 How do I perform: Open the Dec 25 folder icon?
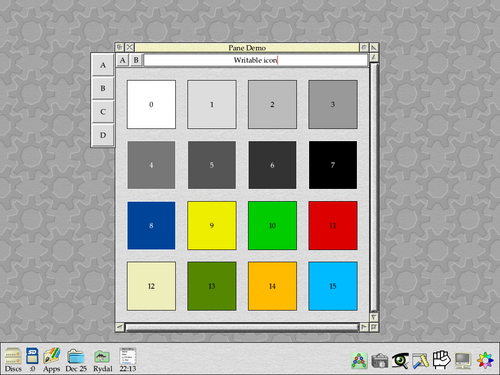[76, 359]
